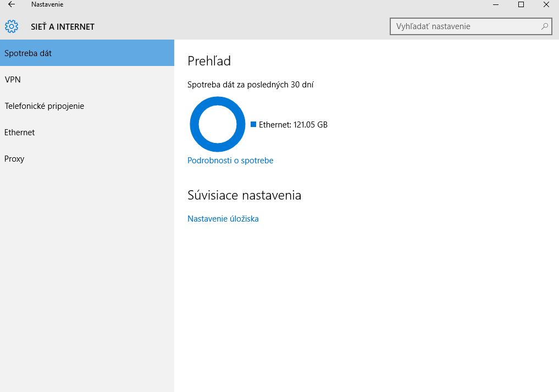Image resolution: width=559 pixels, height=392 pixels.
Task: Minimize the Nastavenie window
Action: point(496,4)
